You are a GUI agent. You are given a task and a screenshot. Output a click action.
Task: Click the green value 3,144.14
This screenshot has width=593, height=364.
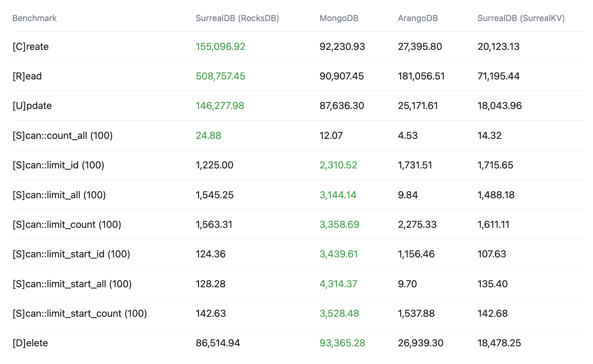coord(338,195)
